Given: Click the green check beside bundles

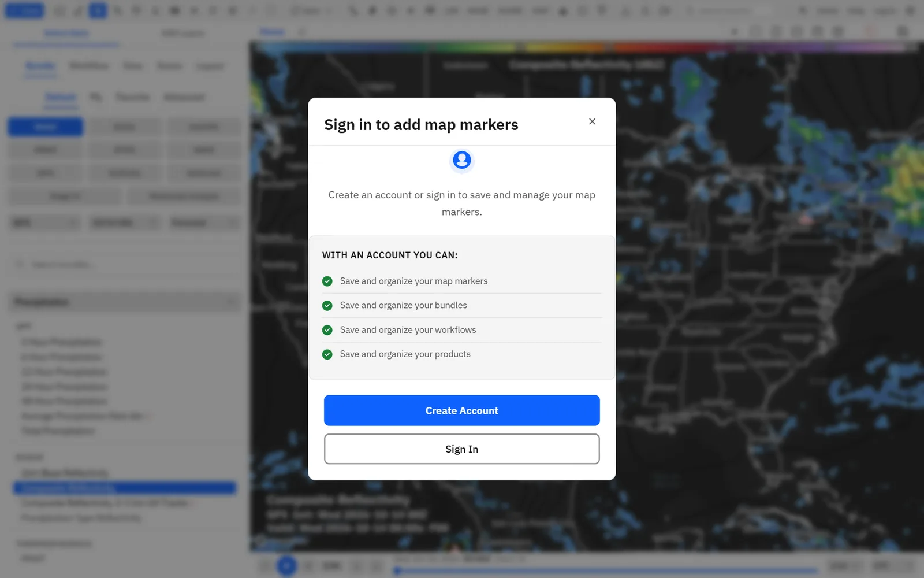Looking at the screenshot, I should 327,306.
